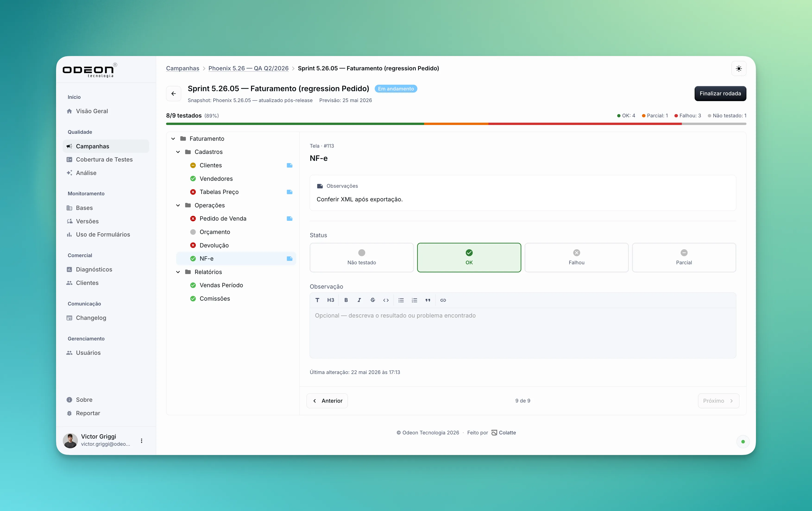Click the Odeon Tecnologia logo

point(89,70)
